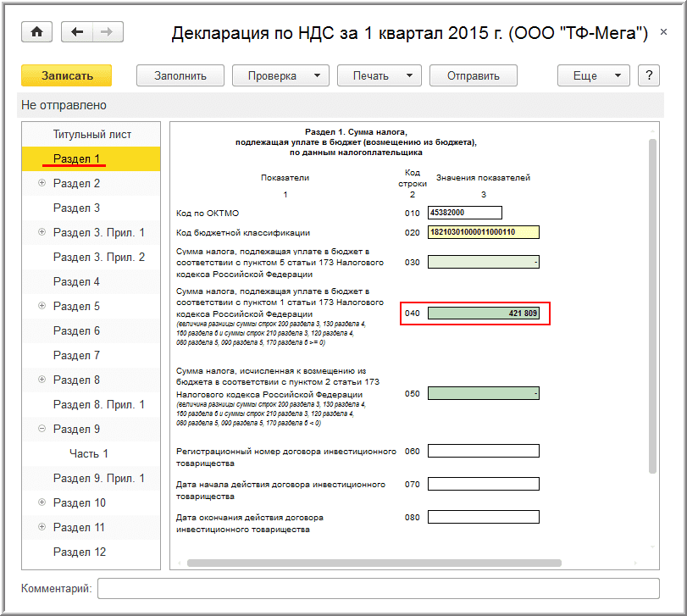Click the line 040 value field 421 809
The width and height of the screenshot is (687, 616).
[484, 314]
